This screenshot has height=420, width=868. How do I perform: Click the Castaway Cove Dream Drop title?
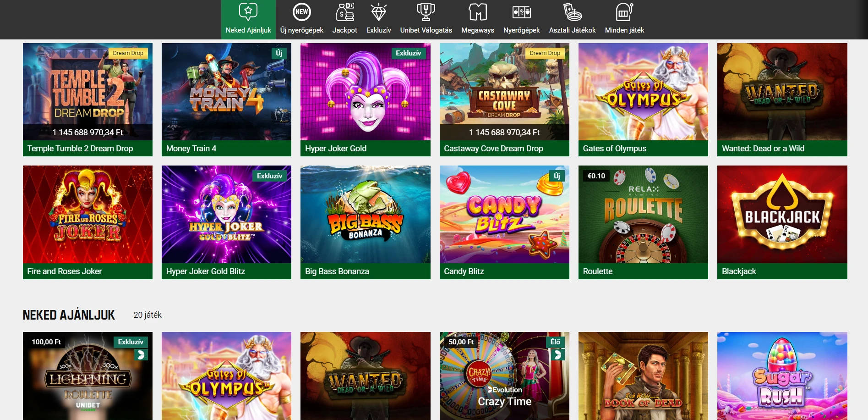(493, 149)
